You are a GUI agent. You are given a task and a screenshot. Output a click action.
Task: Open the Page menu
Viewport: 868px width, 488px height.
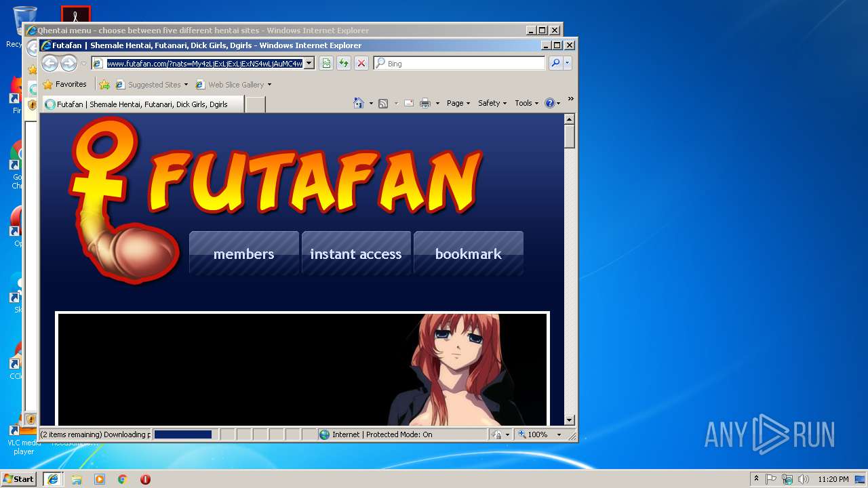tap(458, 103)
